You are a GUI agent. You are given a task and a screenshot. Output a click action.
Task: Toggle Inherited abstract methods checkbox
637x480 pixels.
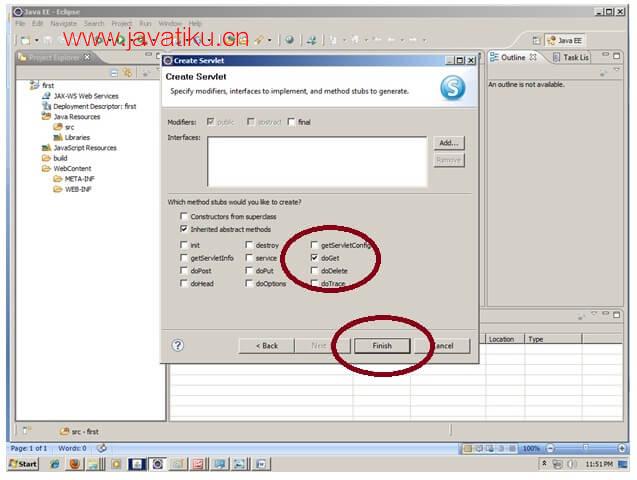tap(182, 229)
